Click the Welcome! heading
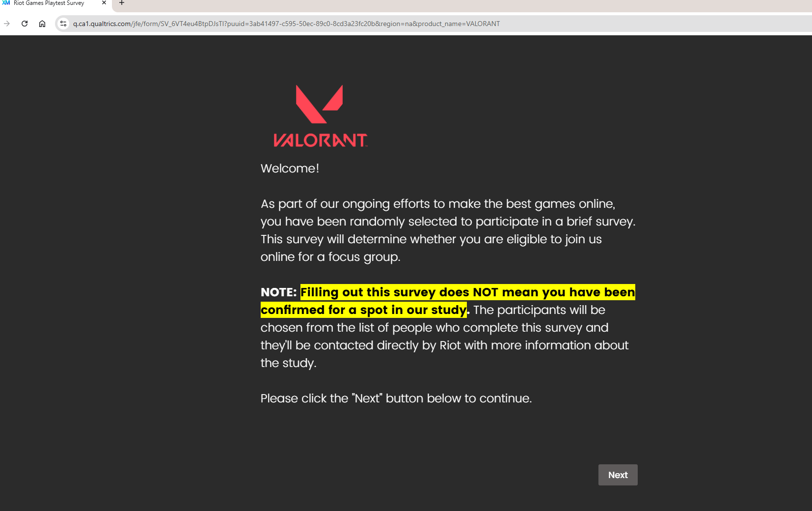The height and width of the screenshot is (511, 812). click(x=290, y=168)
